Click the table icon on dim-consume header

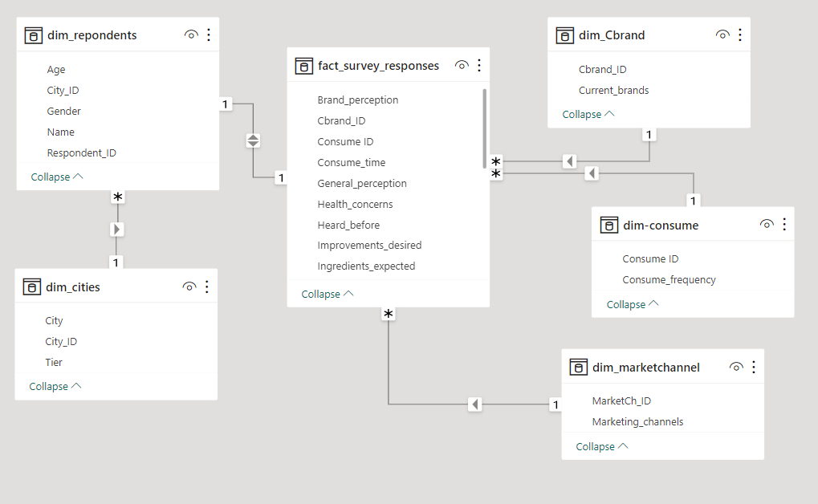609,225
